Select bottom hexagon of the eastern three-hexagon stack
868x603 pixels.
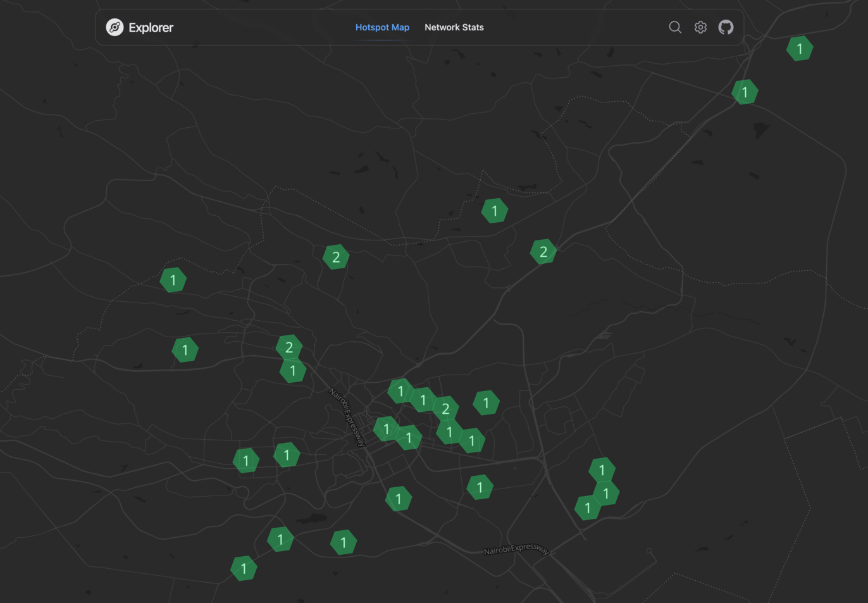point(586,509)
